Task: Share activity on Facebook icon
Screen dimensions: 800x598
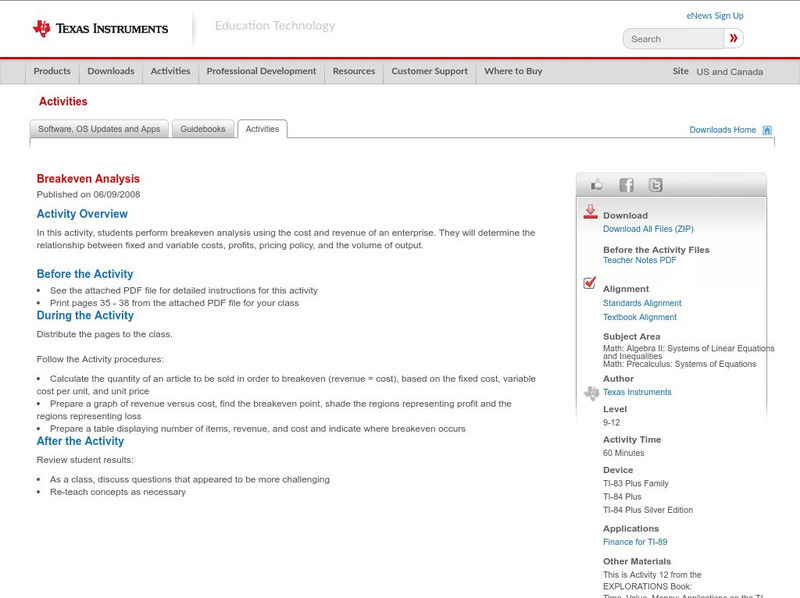Action: [626, 185]
